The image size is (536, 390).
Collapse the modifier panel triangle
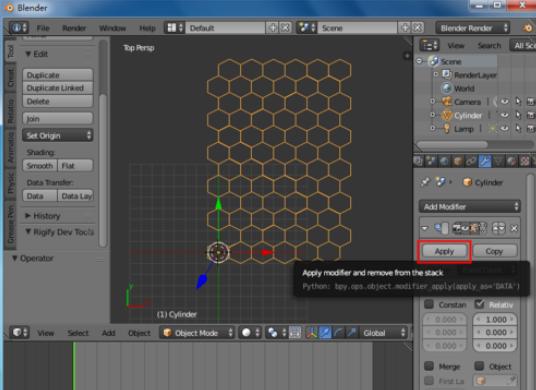[425, 228]
